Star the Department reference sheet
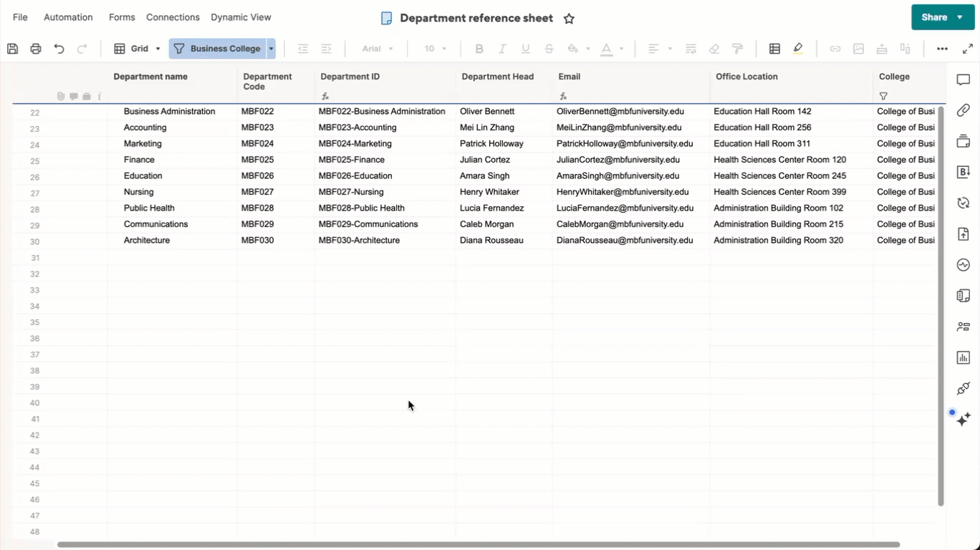Image resolution: width=980 pixels, height=550 pixels. click(x=569, y=19)
